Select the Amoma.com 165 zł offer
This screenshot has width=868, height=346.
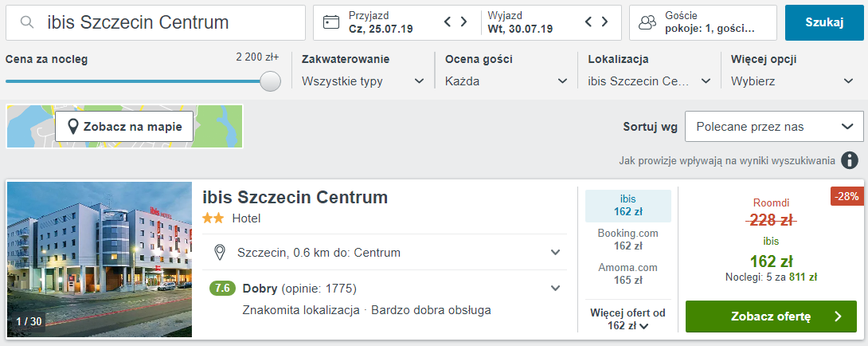point(628,273)
